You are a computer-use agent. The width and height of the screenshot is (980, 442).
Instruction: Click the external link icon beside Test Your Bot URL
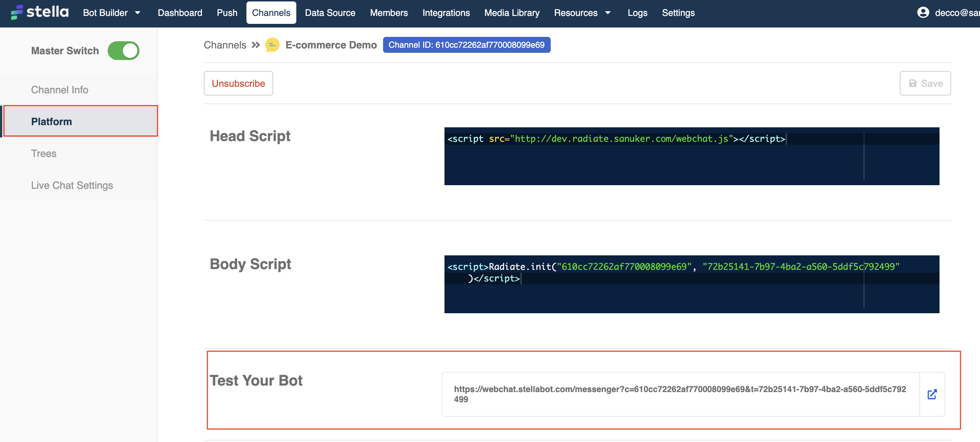pyautogui.click(x=932, y=394)
